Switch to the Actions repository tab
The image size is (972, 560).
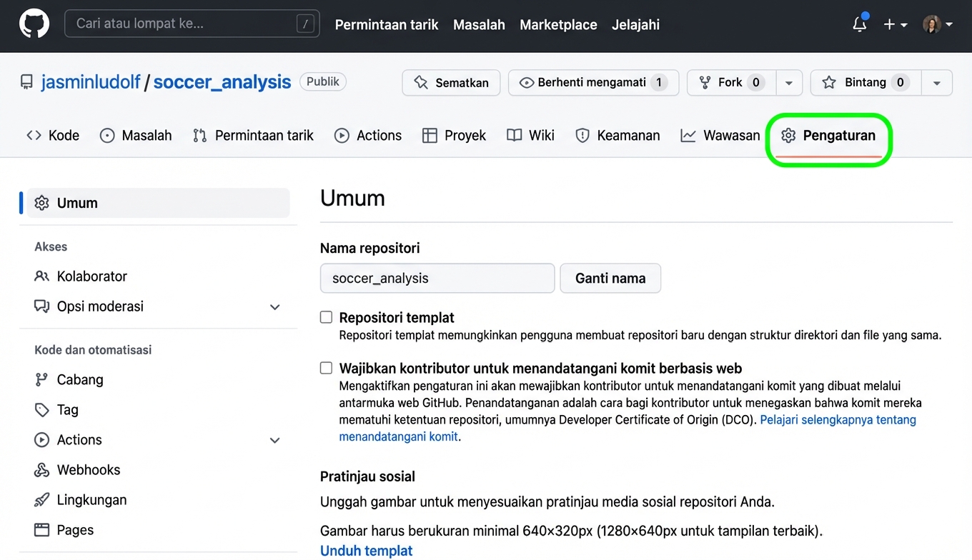coord(369,135)
